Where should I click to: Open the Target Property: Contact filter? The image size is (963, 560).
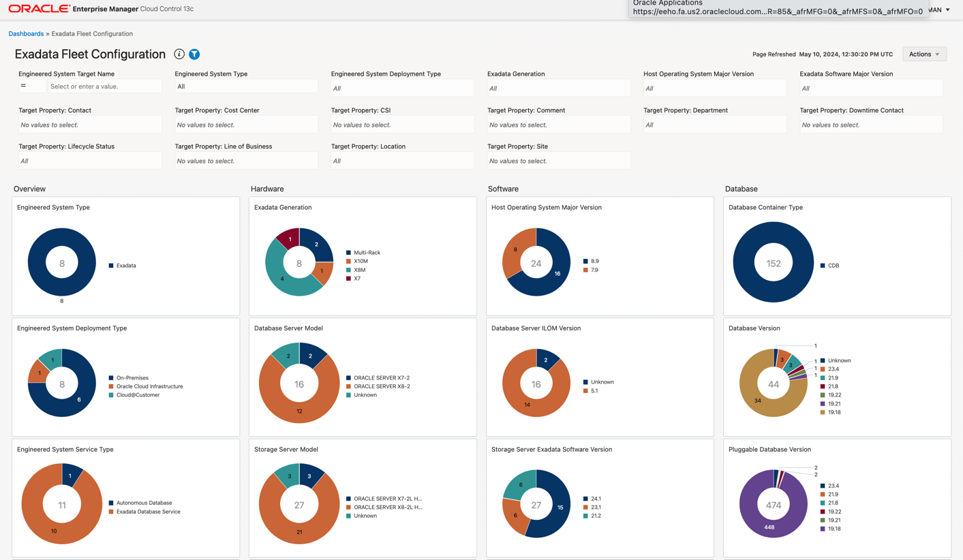point(90,125)
